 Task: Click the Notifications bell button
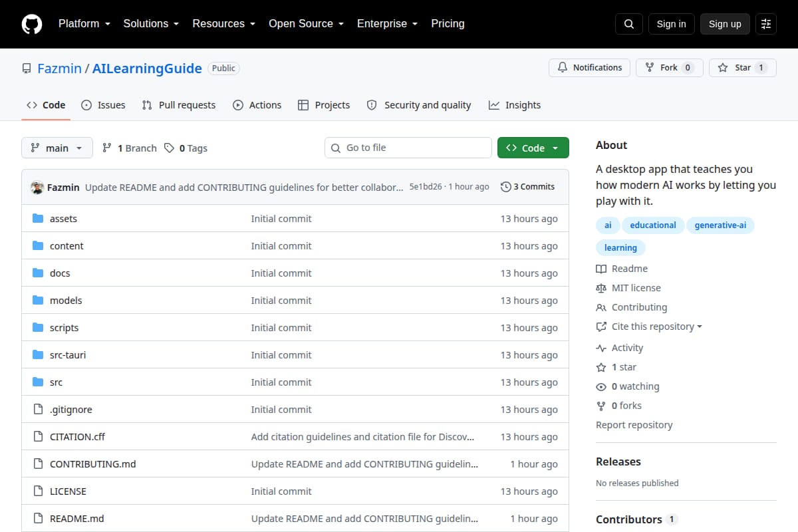pos(589,68)
